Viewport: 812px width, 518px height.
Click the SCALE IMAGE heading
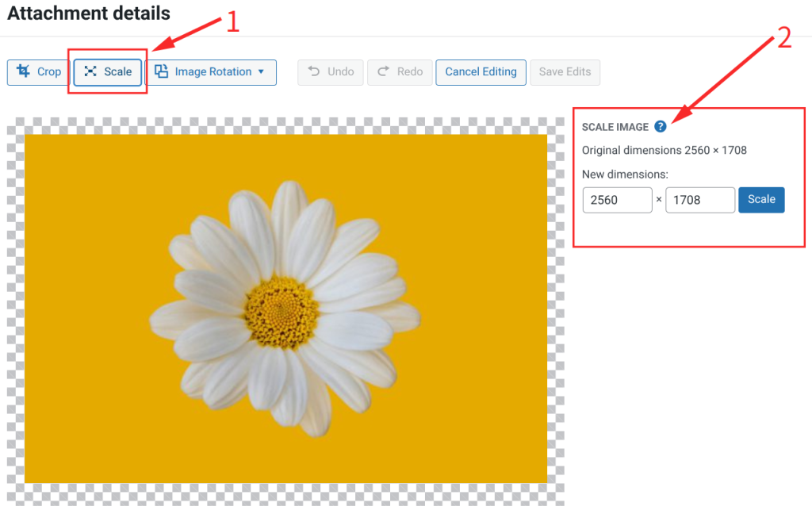point(615,127)
